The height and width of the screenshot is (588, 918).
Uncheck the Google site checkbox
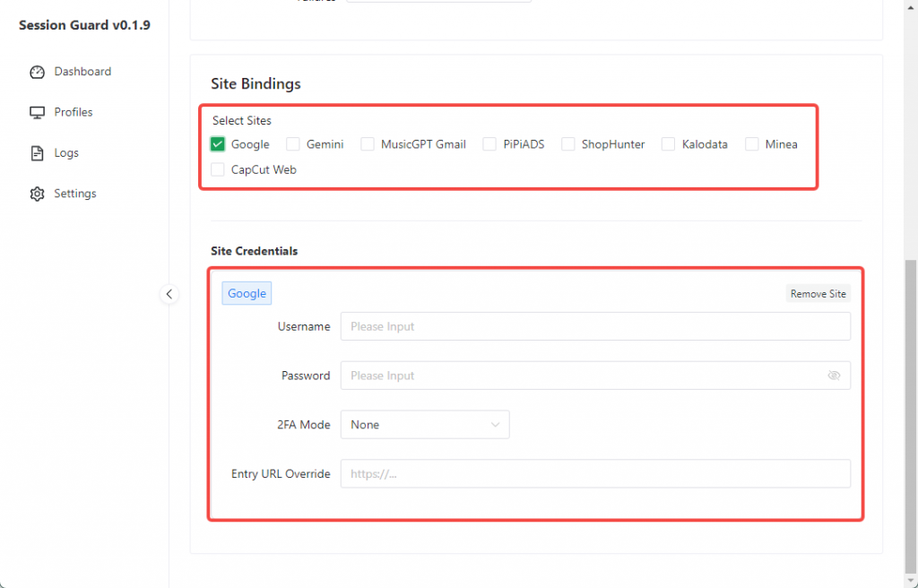(x=217, y=144)
